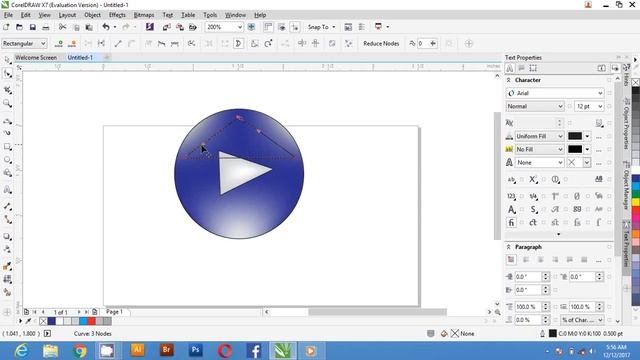Open the zoom level 200% dropdown

pos(240,27)
